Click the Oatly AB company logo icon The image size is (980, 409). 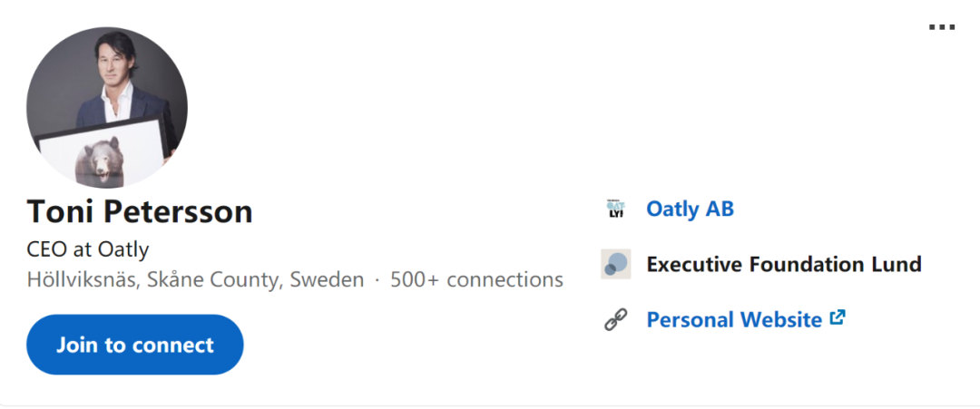pyautogui.click(x=616, y=209)
